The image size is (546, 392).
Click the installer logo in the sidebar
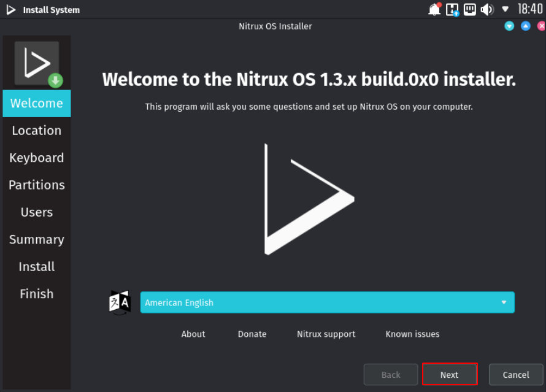pyautogui.click(x=38, y=64)
